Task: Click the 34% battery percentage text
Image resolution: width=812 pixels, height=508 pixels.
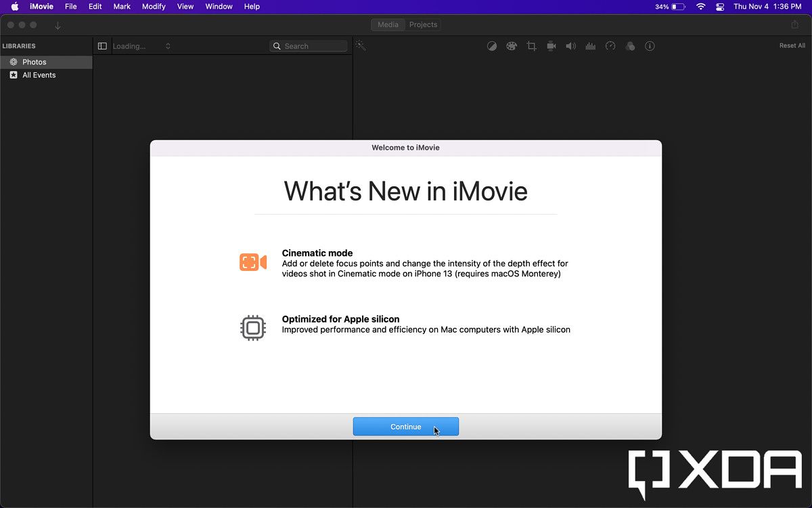Action: point(662,7)
